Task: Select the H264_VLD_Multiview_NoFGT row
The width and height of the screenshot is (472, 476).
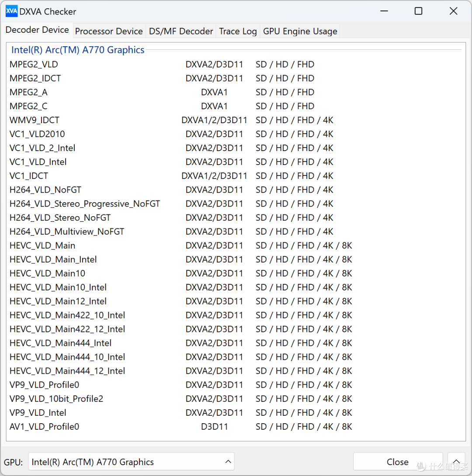Action: [236, 232]
